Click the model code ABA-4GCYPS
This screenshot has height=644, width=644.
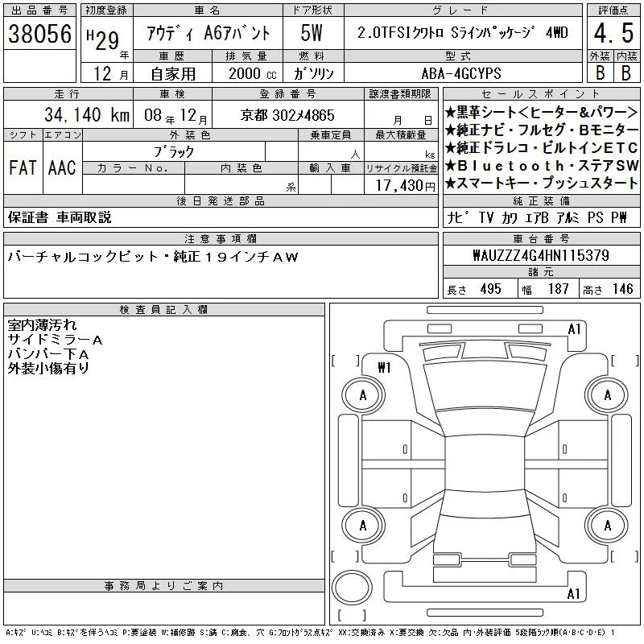(x=461, y=73)
